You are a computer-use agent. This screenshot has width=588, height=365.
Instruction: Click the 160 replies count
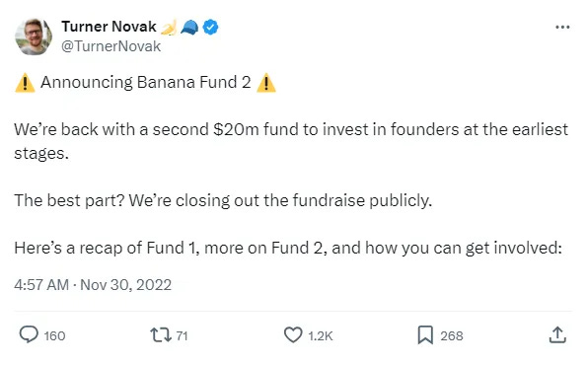(54, 335)
